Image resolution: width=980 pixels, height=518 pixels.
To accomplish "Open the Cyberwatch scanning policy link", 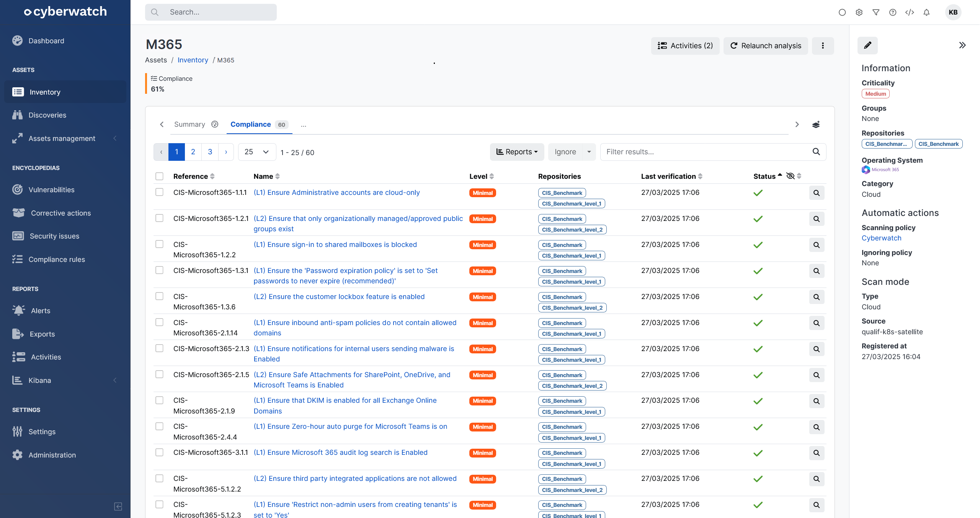I will tap(881, 238).
